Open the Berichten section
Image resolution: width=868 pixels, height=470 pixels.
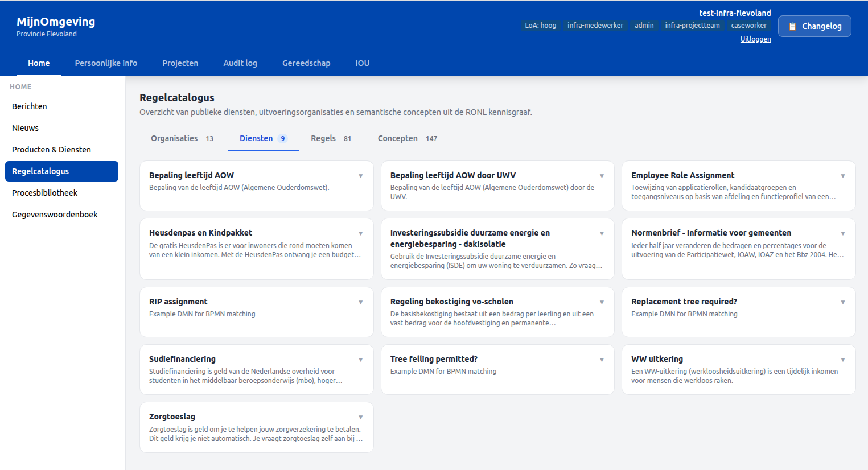tap(29, 106)
